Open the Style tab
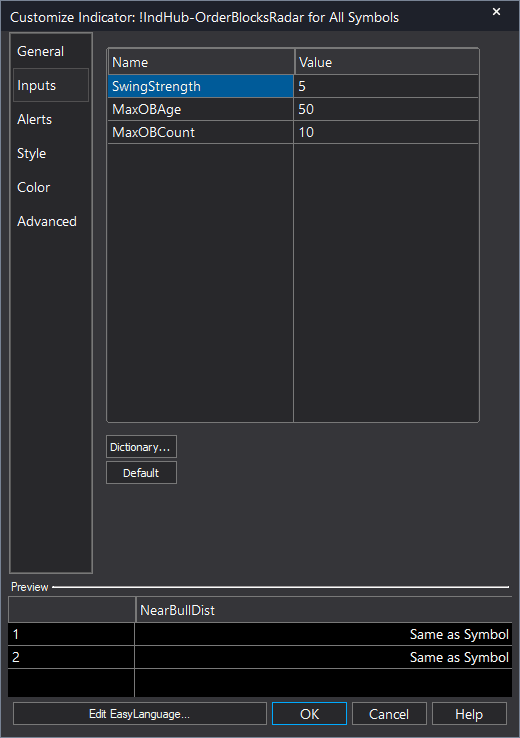This screenshot has height=738, width=520. (51, 153)
